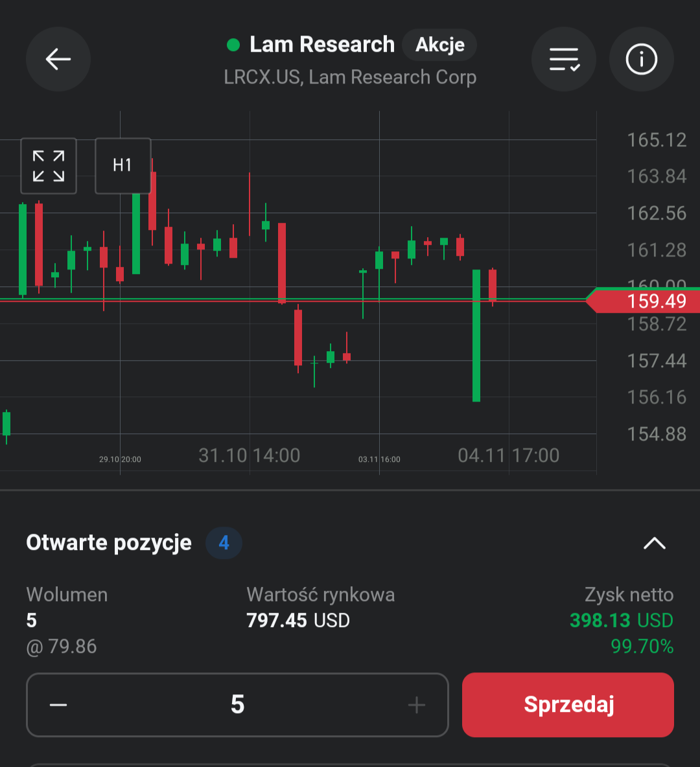Select the 31.10 14:00 time axis label
Screen dimensions: 700x767
(x=250, y=455)
